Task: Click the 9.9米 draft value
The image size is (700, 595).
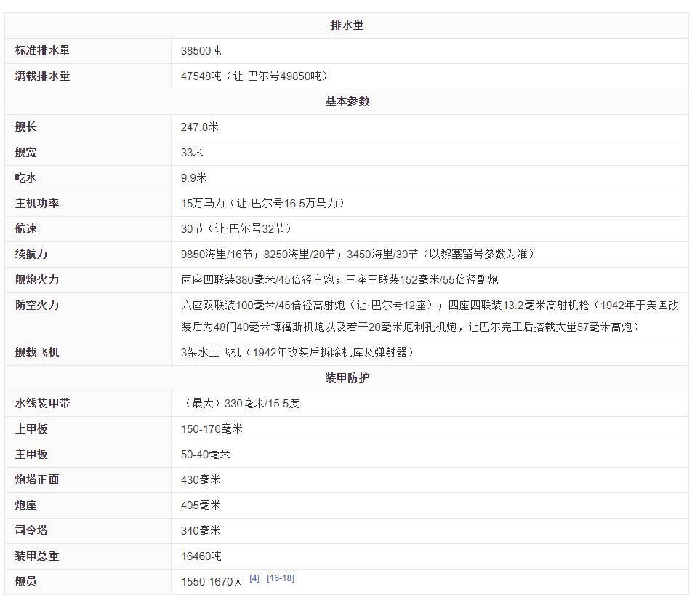Action: [x=194, y=178]
